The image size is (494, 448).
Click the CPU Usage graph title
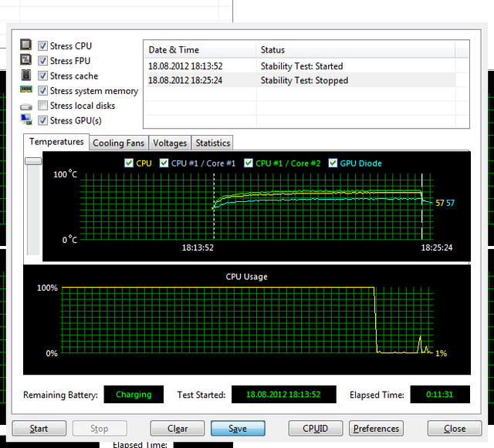[x=246, y=277]
